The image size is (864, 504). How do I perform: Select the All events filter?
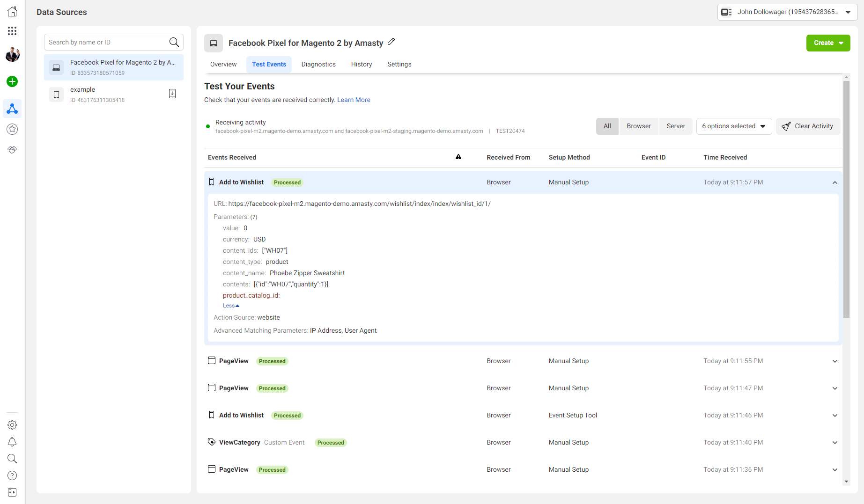(x=607, y=126)
